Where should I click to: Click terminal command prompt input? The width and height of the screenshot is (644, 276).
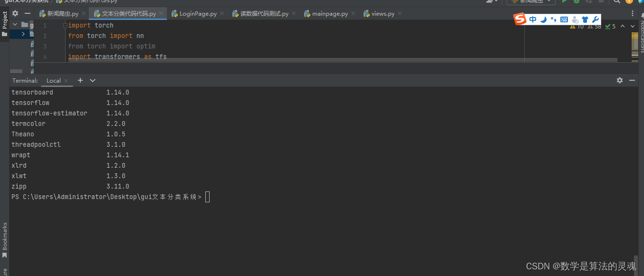tap(208, 197)
